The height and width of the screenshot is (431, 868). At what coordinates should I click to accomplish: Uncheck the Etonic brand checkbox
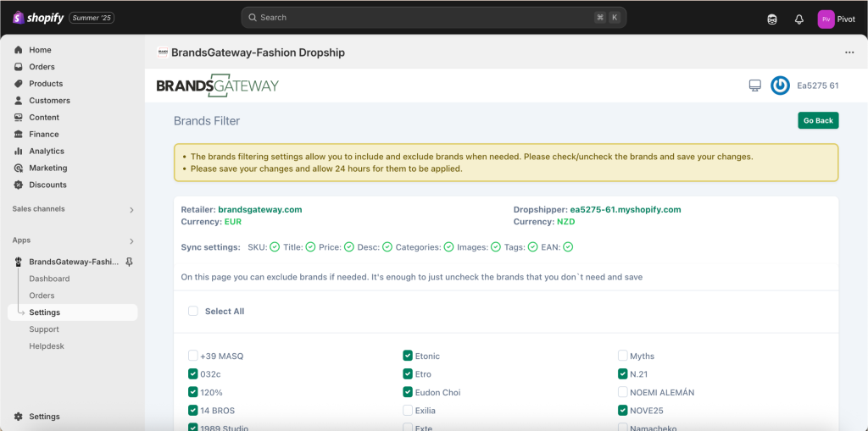tap(408, 356)
